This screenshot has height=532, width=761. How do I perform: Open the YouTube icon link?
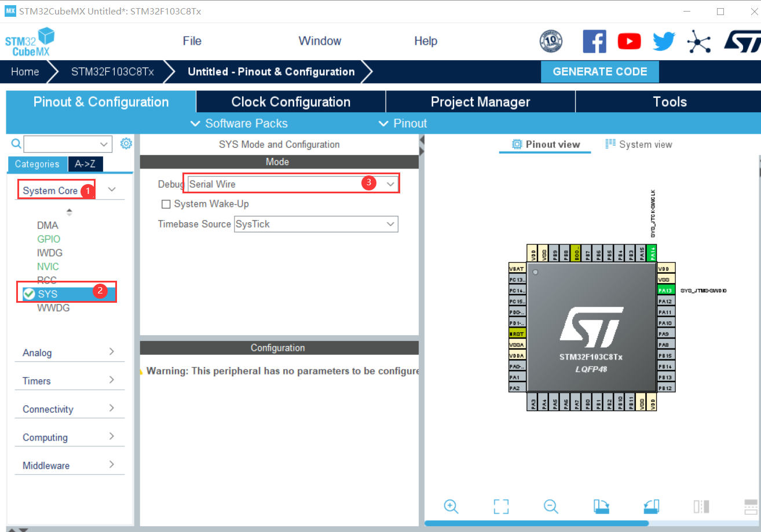(629, 41)
